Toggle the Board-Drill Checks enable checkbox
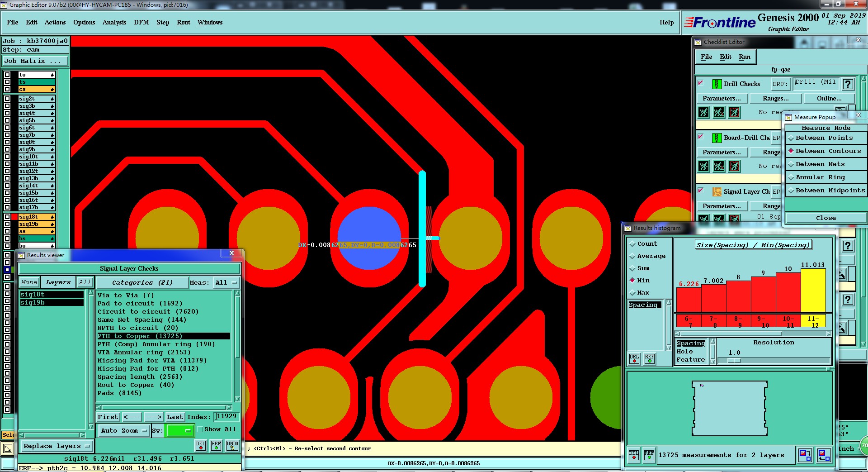The width and height of the screenshot is (868, 472). pos(701,137)
